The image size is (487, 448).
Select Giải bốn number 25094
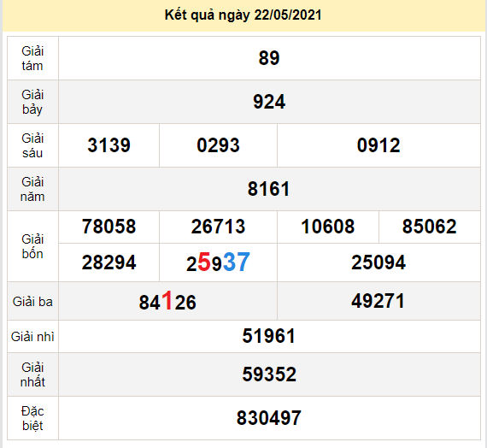click(378, 262)
